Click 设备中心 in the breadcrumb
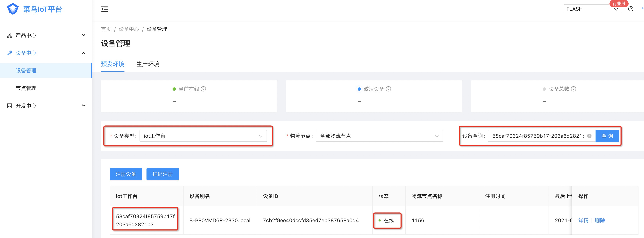 [129, 29]
